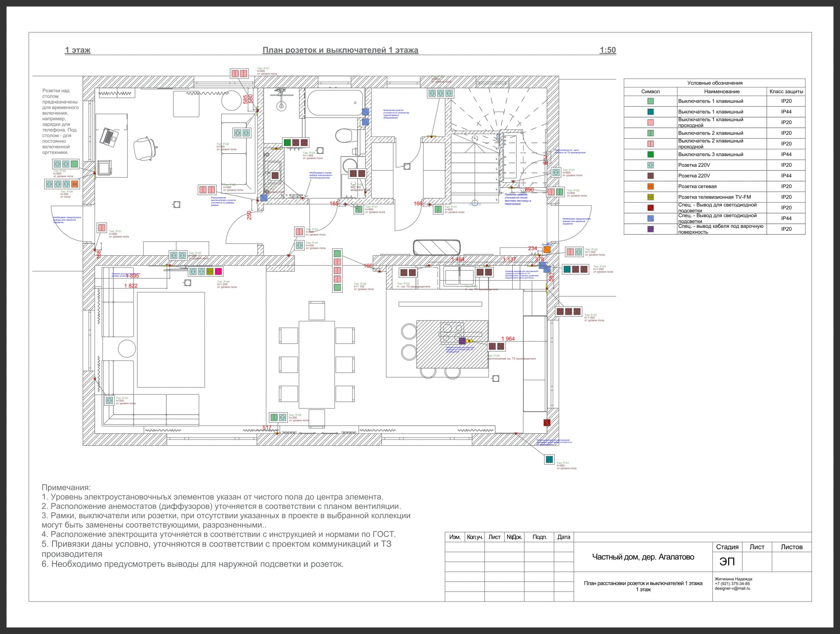The image size is (840, 634).
Task: Select the 'Розетка 220V' IP20 legend symbol
Action: (x=650, y=165)
